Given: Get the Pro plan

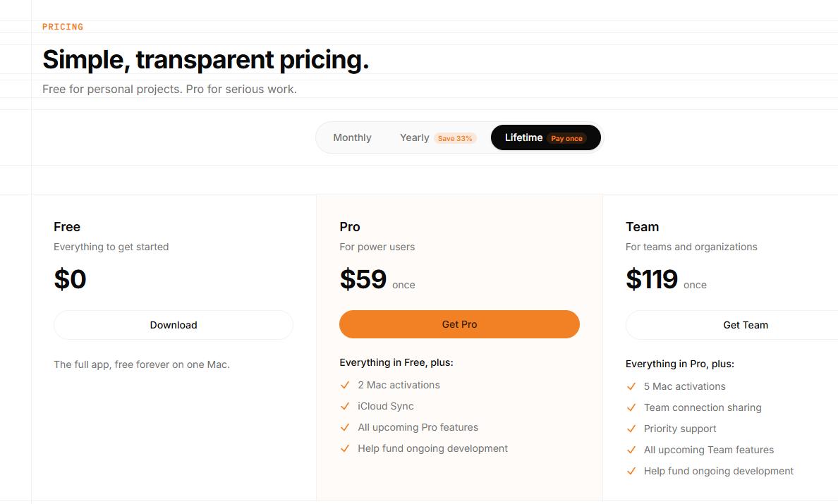Looking at the screenshot, I should click(x=459, y=324).
